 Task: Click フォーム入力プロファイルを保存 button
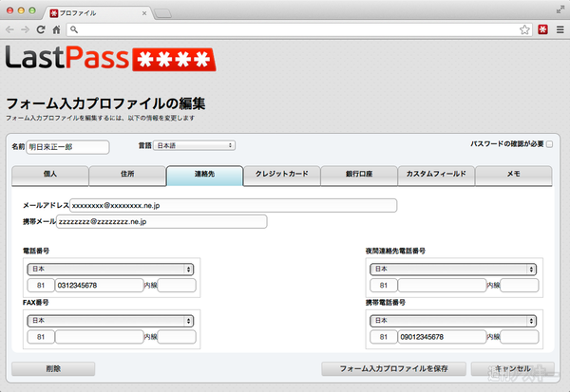click(393, 369)
